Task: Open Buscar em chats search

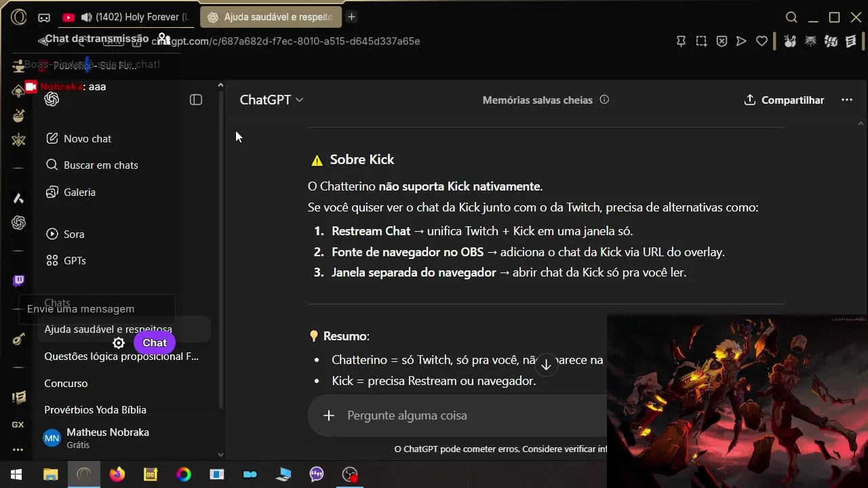Action: (x=92, y=165)
